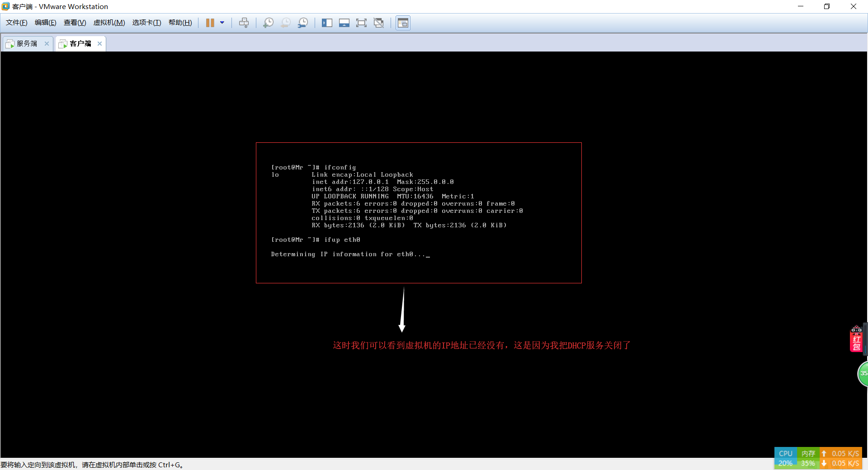The image size is (868, 470).
Task: Click the upload speed indicator
Action: point(840,453)
